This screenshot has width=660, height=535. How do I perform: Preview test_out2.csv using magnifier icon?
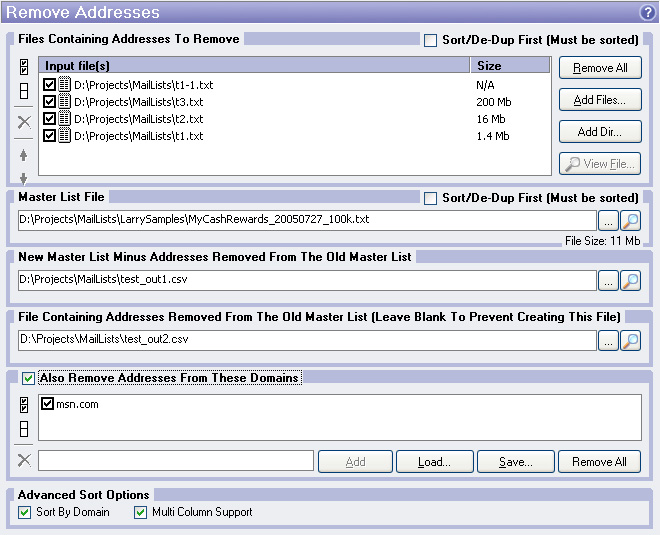[631, 341]
